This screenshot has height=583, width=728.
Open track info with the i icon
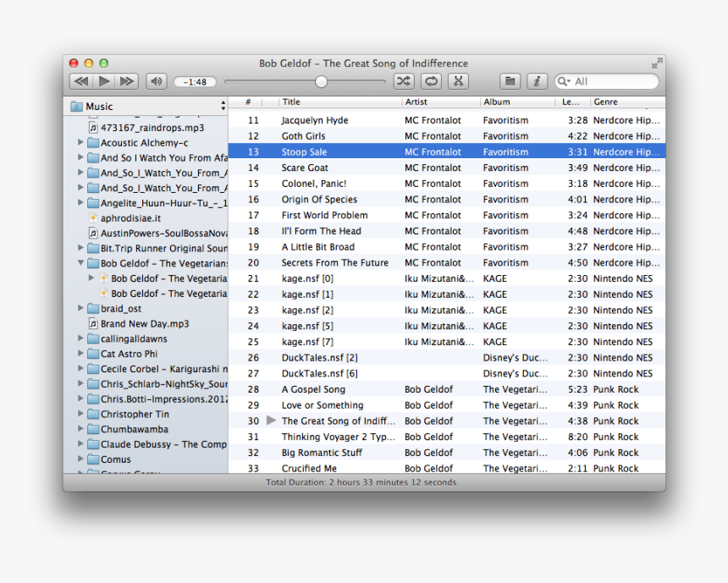(537, 80)
